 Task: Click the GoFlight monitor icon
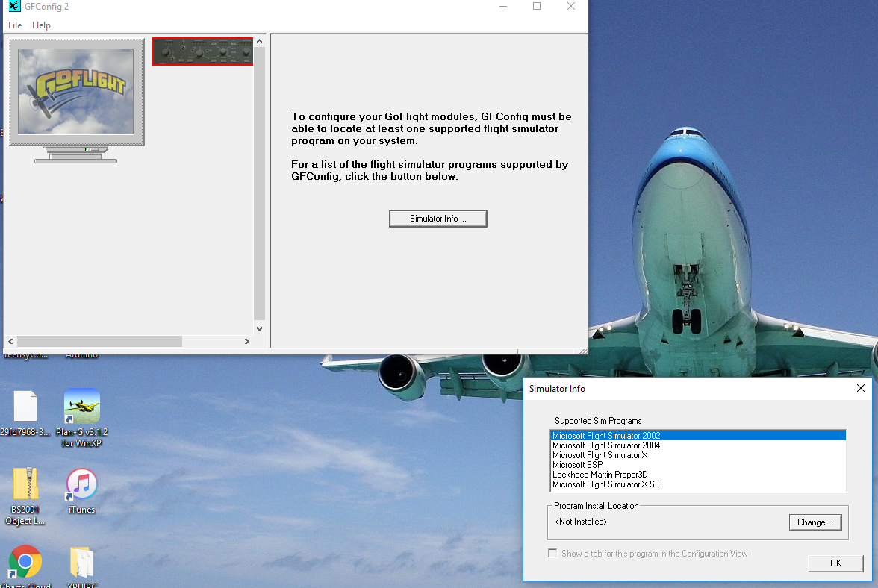(x=76, y=92)
